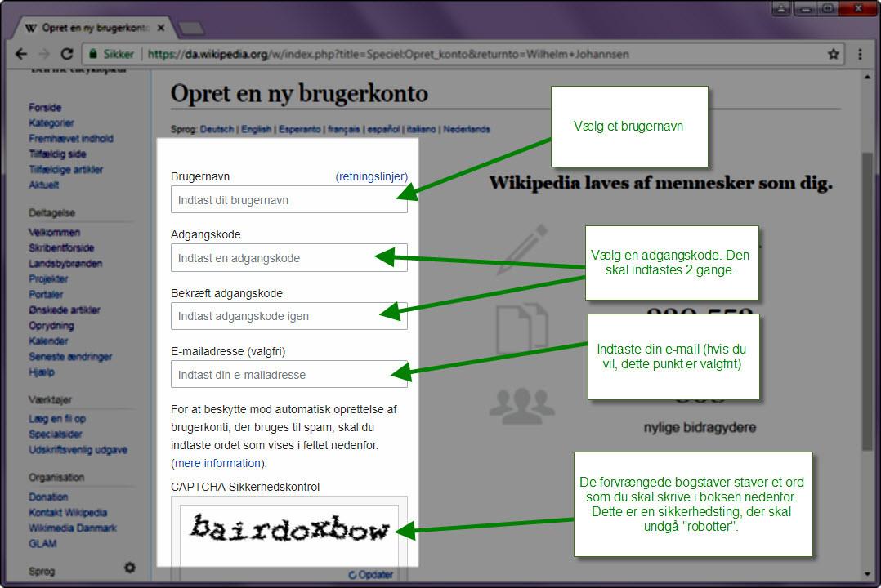Open Seneste ændringer link
The width and height of the screenshot is (881, 588).
tap(70, 357)
